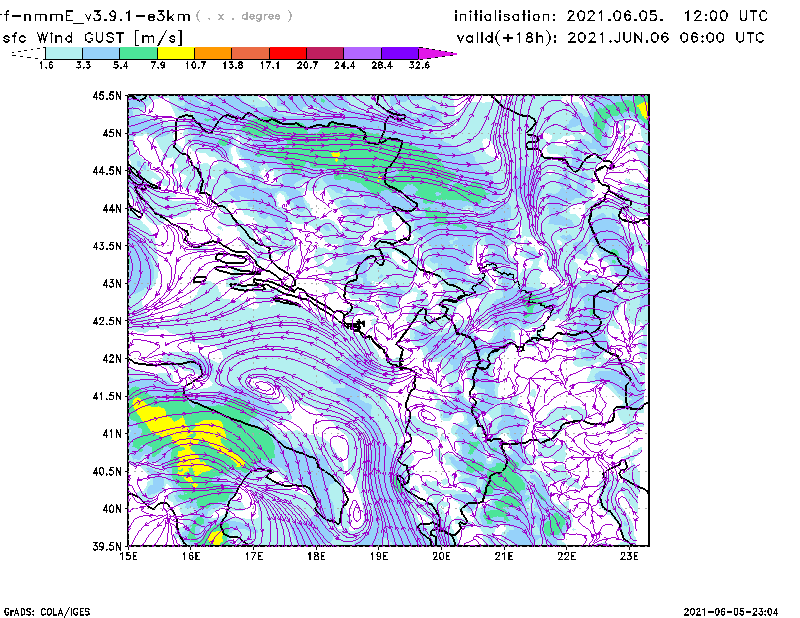The height and width of the screenshot is (618, 800).
Task: Click the 22E longitude label
Action: [x=567, y=556]
